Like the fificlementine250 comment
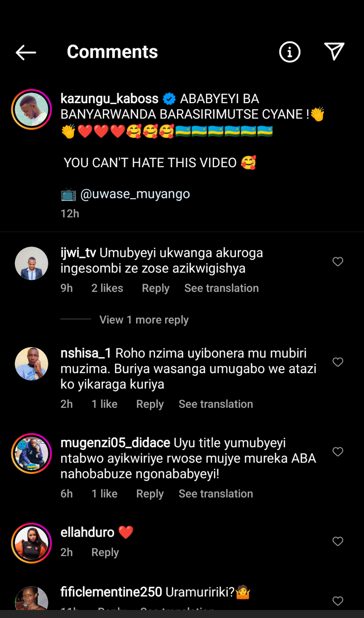The height and width of the screenshot is (618, 364). click(x=338, y=601)
